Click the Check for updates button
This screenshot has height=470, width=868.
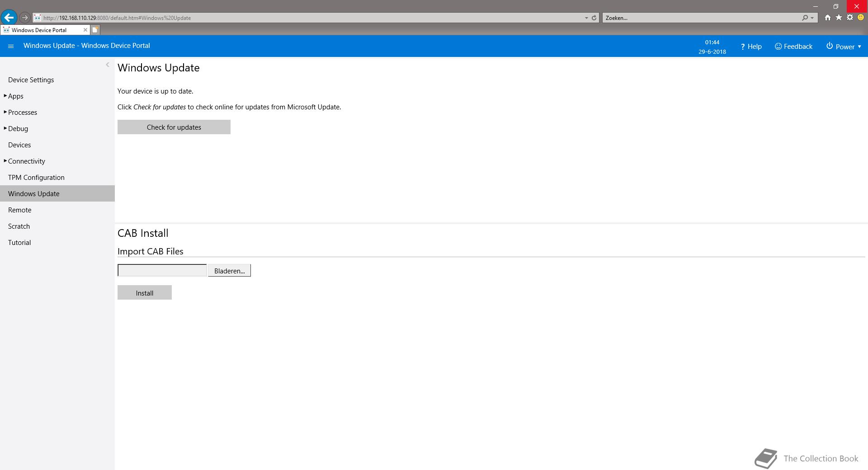pos(174,127)
